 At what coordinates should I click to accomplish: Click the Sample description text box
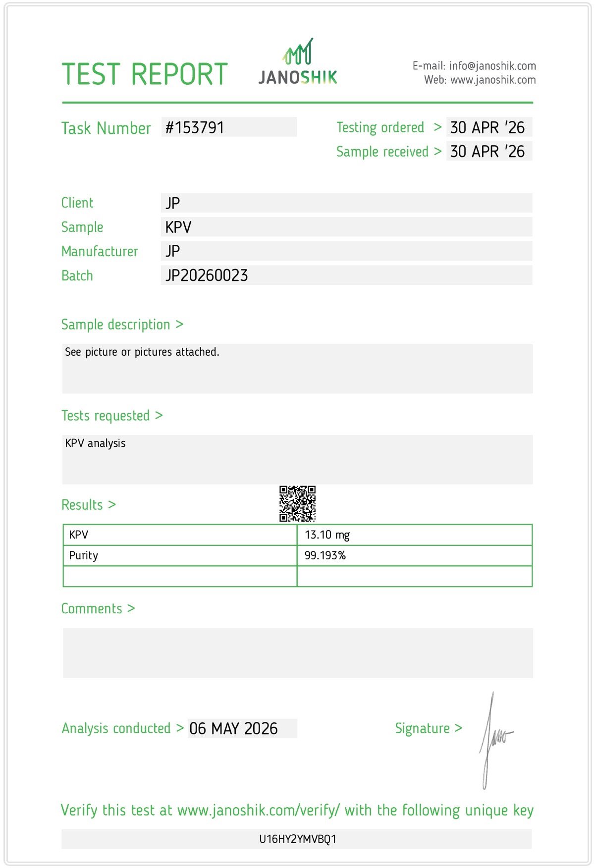click(x=297, y=369)
